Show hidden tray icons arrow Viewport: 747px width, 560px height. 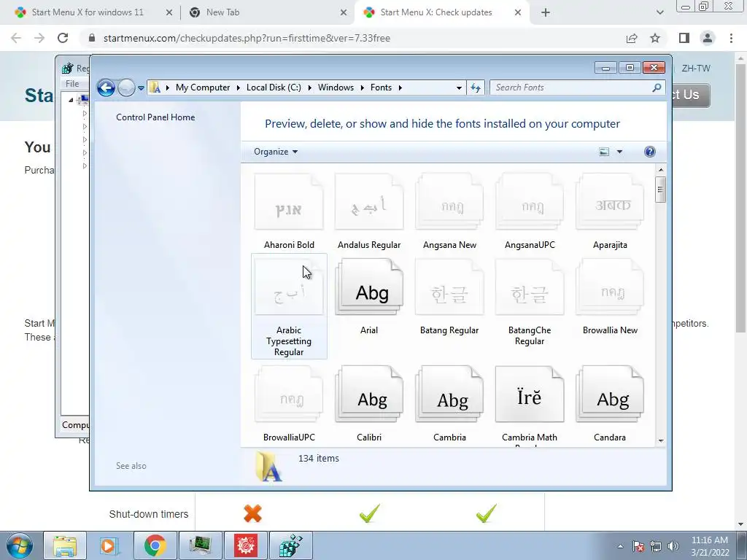tap(620, 546)
